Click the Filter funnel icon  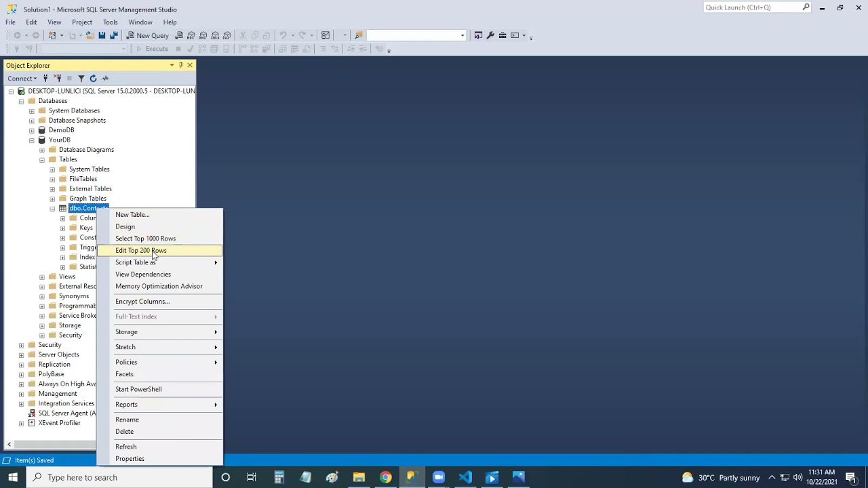tap(81, 78)
